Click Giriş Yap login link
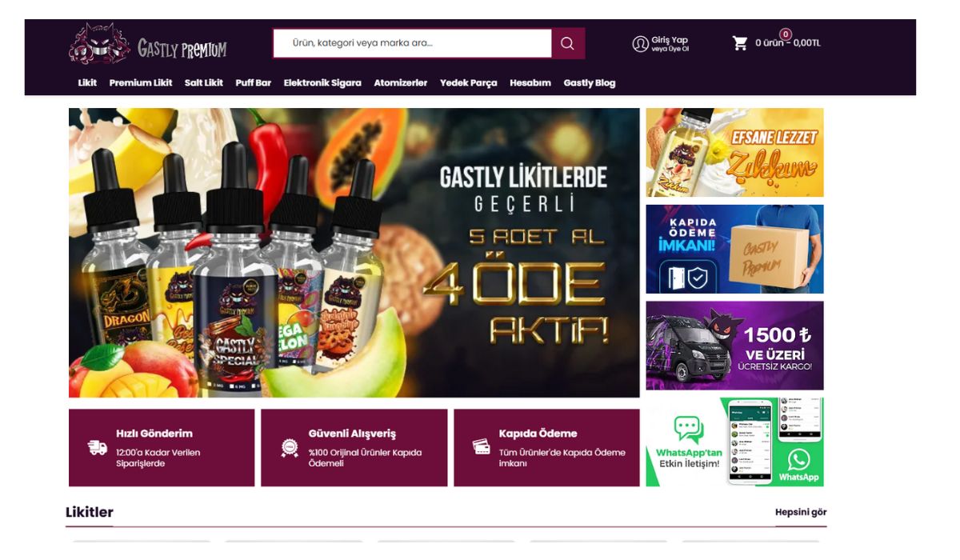960x560 pixels. point(670,40)
